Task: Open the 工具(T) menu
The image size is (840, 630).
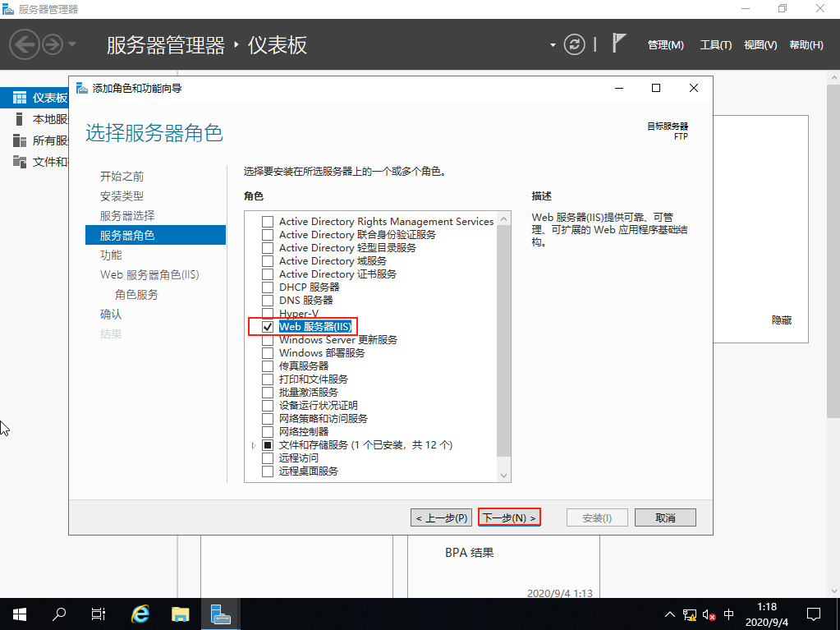Action: pyautogui.click(x=716, y=45)
